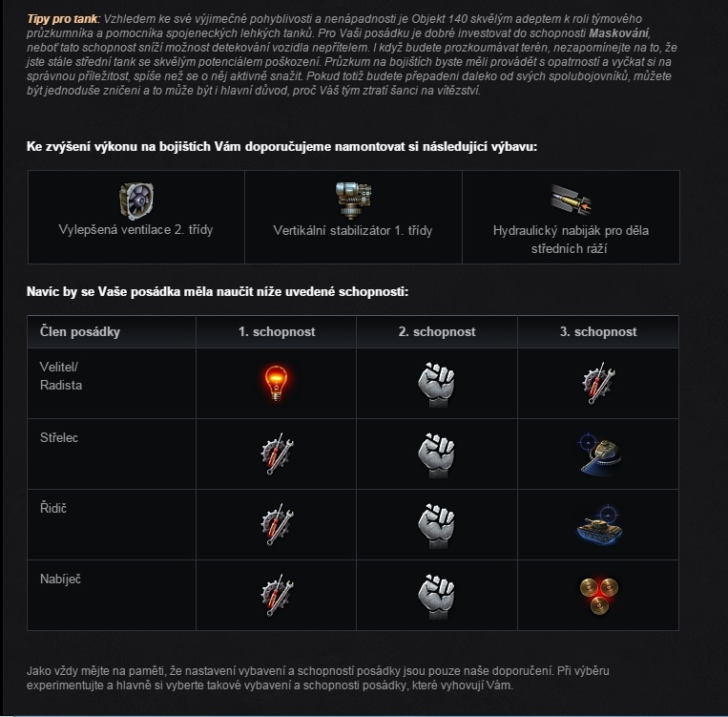Click Nabíječ's repair wrench skill icon
The image size is (728, 717).
coord(277,595)
